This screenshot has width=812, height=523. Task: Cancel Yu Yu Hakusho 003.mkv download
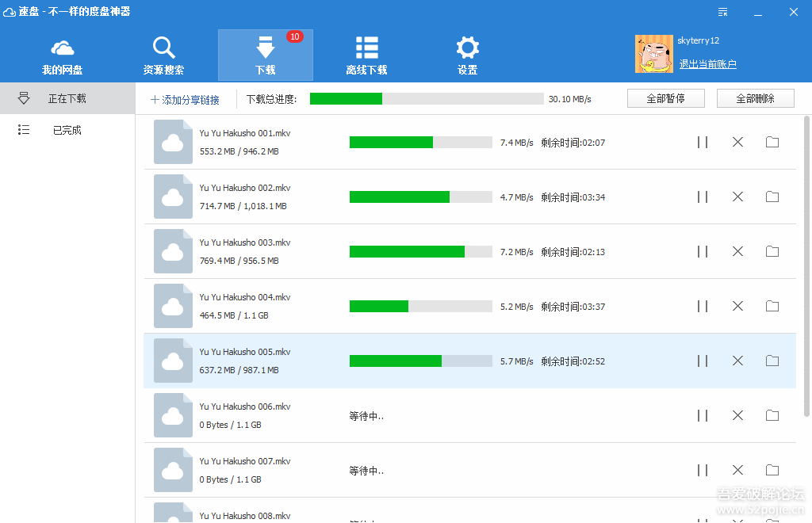click(x=737, y=251)
